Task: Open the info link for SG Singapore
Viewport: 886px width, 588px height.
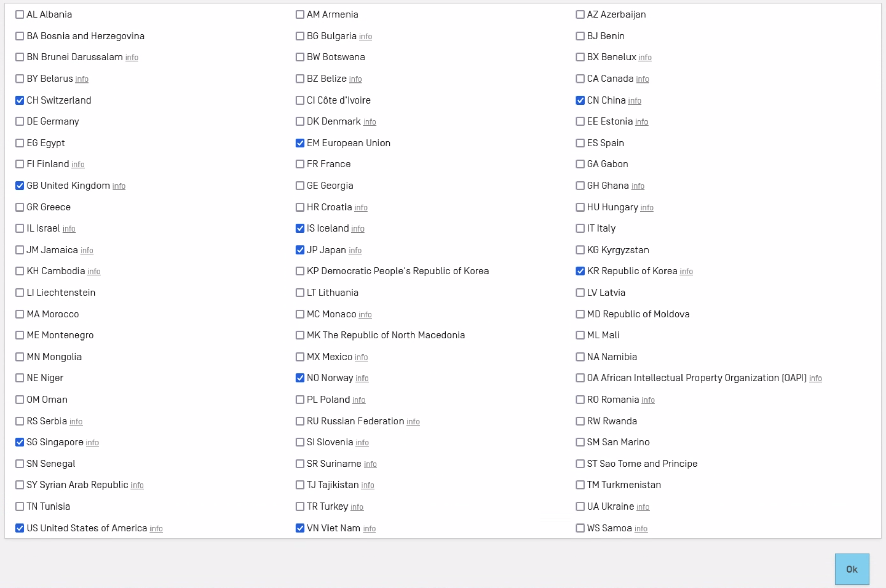Action: click(92, 442)
